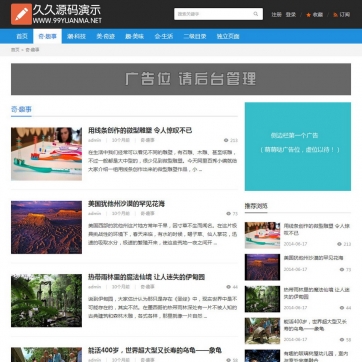
Task: Open the 潮·科技 navigation item
Action: pyautogui.click(x=76, y=36)
